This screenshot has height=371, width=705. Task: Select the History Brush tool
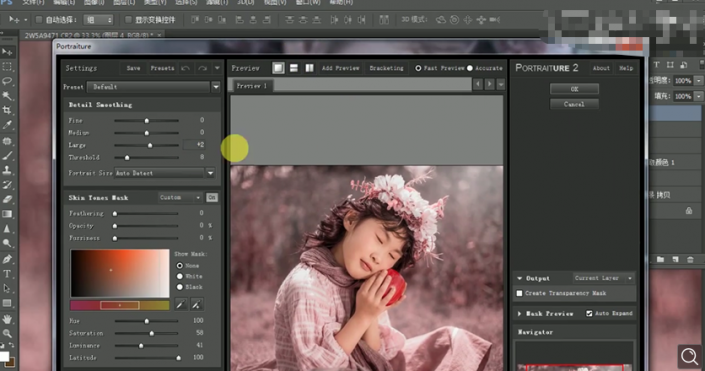point(7,184)
